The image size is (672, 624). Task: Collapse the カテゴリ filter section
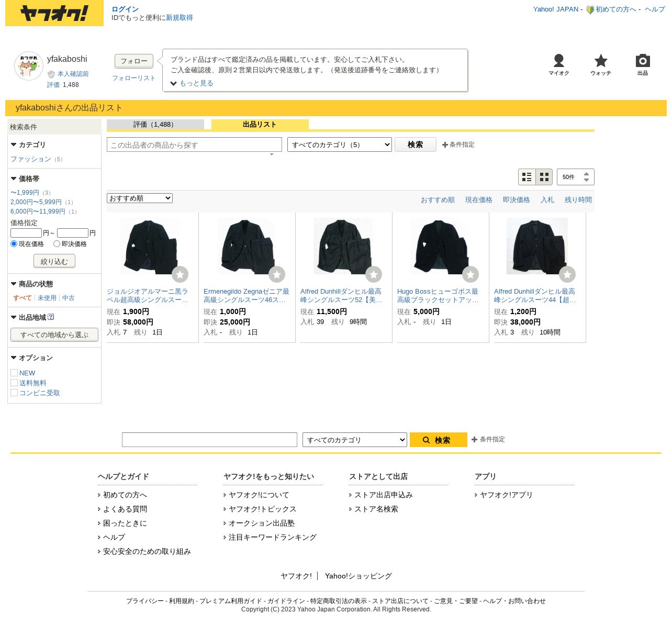(14, 144)
